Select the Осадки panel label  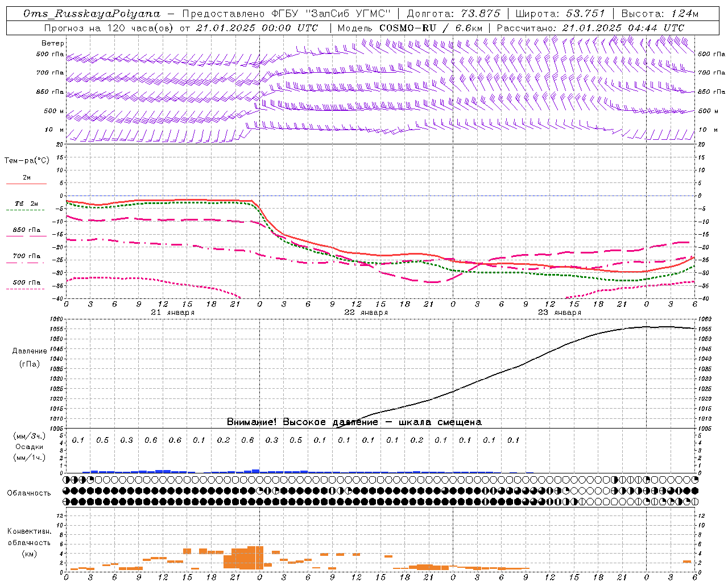point(30,447)
